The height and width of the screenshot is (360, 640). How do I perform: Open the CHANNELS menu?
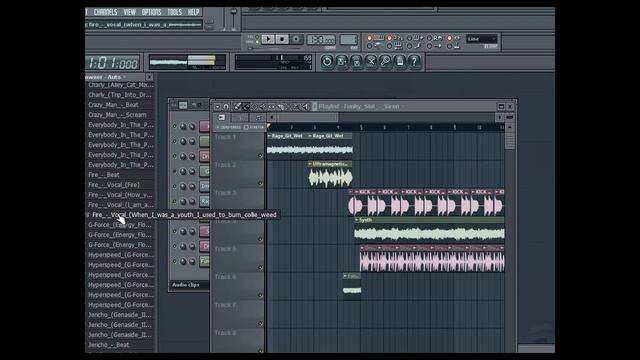click(x=105, y=12)
